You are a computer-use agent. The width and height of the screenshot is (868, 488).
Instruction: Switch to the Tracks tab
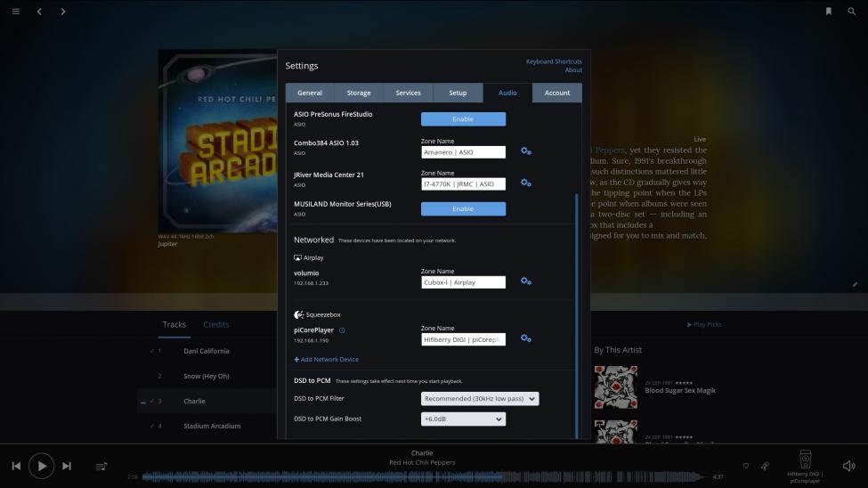(174, 325)
